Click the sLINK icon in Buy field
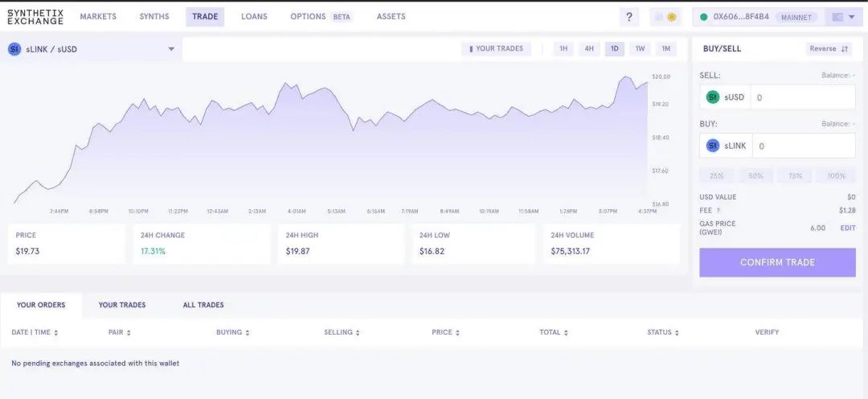 [x=713, y=146]
